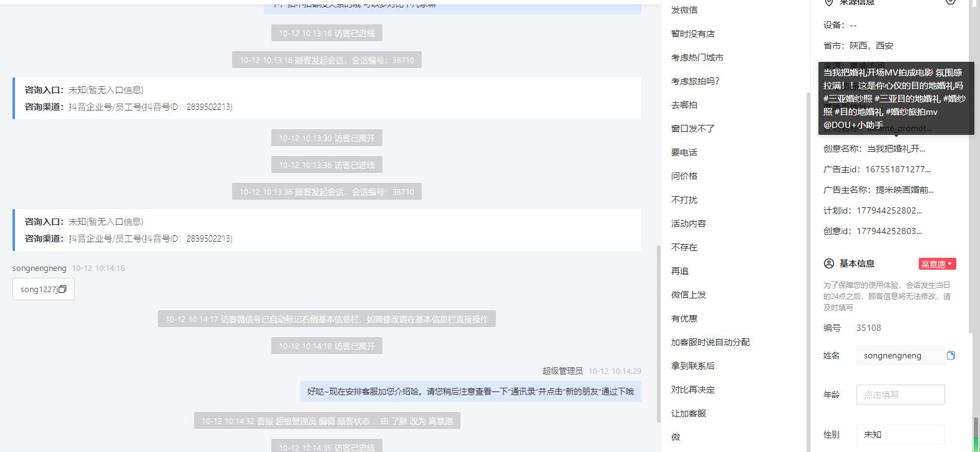Viewport: 980px width, 452px height.
Task: Pick the 活动内容 quick reply
Action: click(689, 224)
